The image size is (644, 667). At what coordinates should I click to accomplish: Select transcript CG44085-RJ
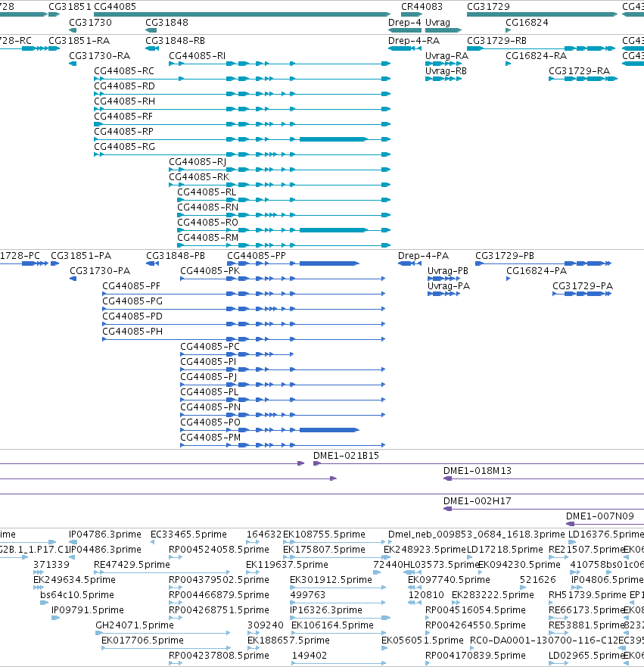click(280, 170)
